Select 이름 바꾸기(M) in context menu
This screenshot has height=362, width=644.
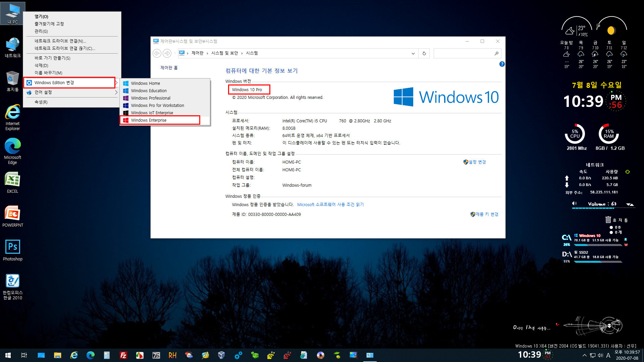[72, 73]
